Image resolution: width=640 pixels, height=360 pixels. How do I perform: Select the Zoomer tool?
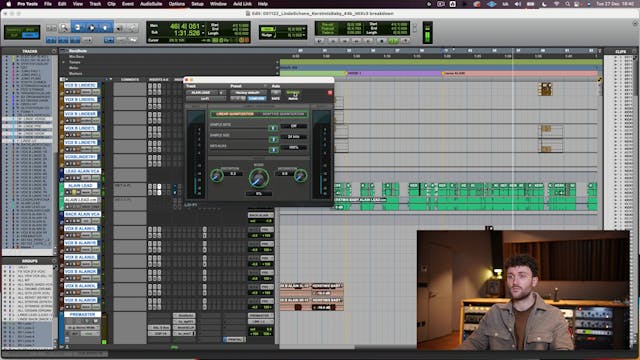(64, 28)
